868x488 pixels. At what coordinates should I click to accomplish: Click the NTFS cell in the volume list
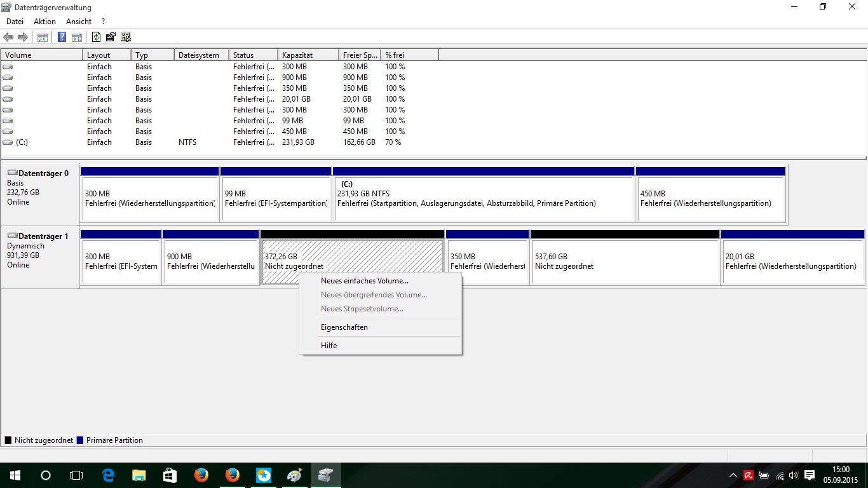(187, 142)
